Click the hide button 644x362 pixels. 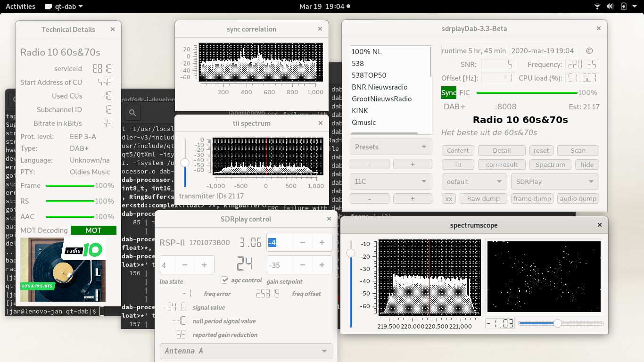click(587, 165)
